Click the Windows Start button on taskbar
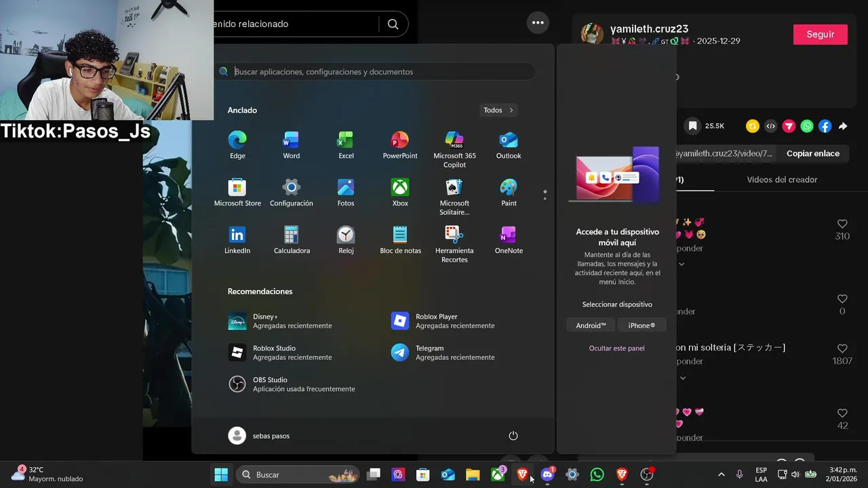The width and height of the screenshot is (868, 488). [221, 474]
